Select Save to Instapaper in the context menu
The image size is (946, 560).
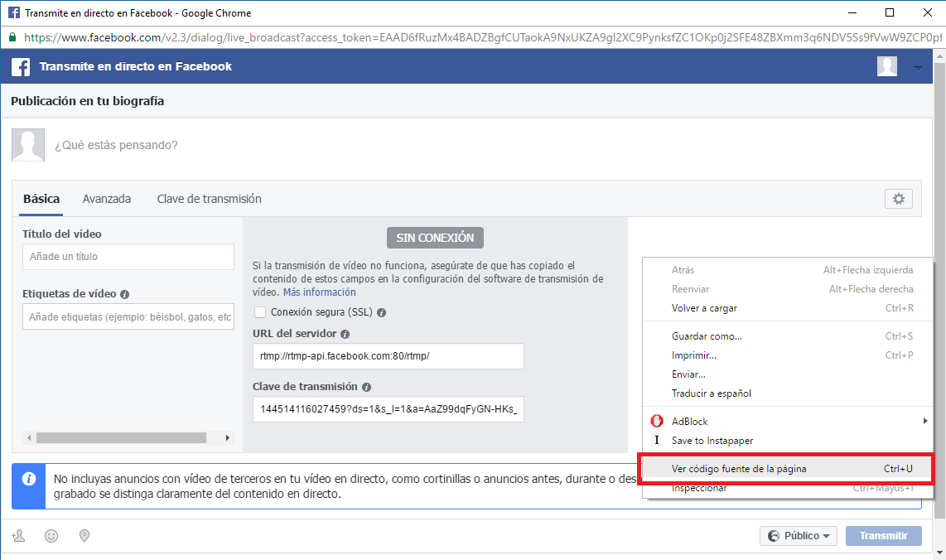click(x=788, y=441)
